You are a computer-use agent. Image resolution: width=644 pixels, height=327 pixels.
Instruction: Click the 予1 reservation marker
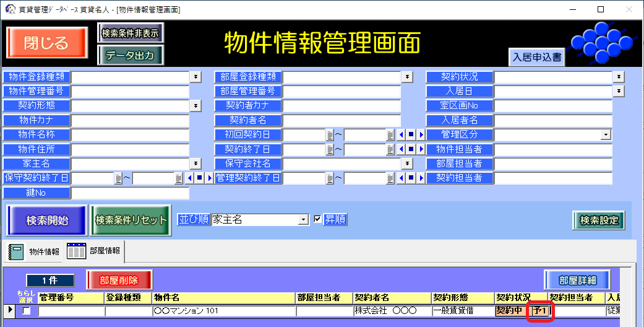point(539,311)
